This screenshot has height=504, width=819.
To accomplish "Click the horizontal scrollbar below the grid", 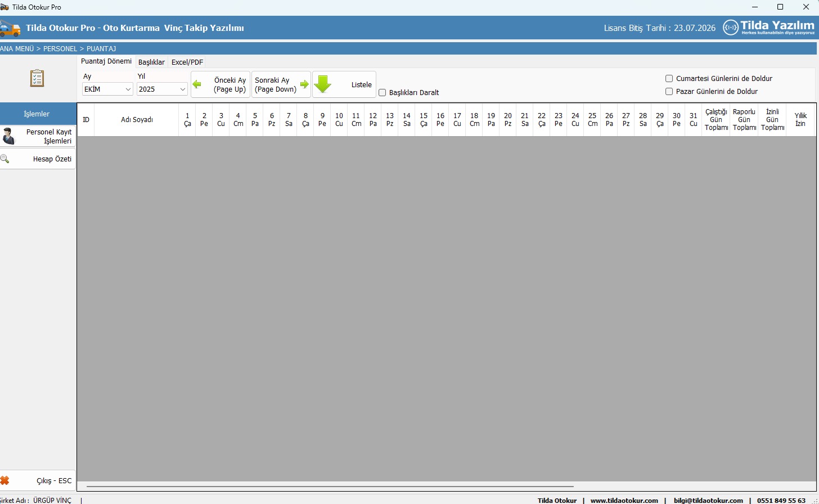I will click(330, 486).
